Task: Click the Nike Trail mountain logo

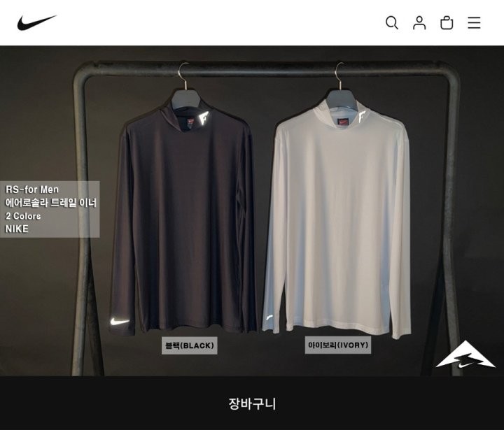Action: tap(465, 355)
